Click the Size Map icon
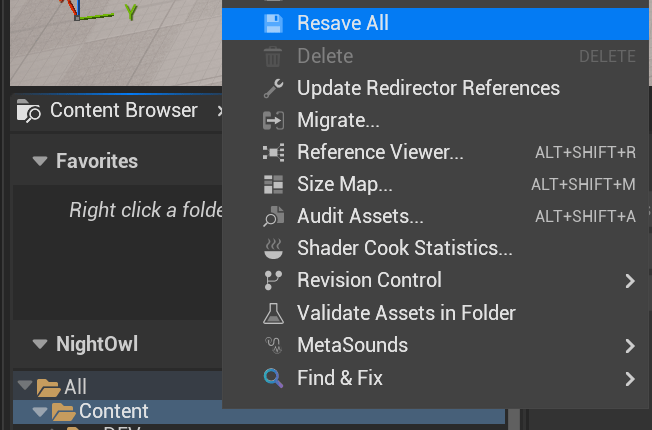 pyautogui.click(x=273, y=185)
